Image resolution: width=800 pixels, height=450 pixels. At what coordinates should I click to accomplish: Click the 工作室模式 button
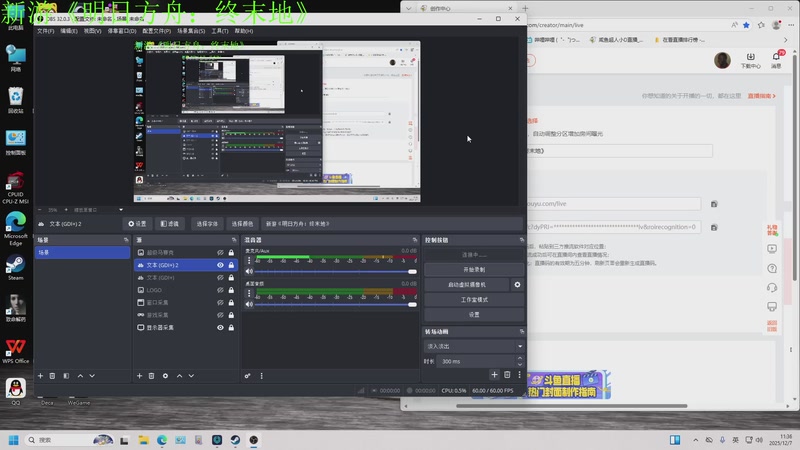coord(474,299)
